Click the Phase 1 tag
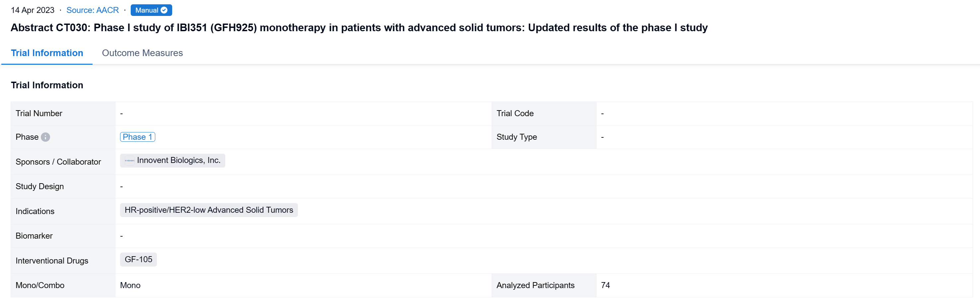 coord(137,137)
